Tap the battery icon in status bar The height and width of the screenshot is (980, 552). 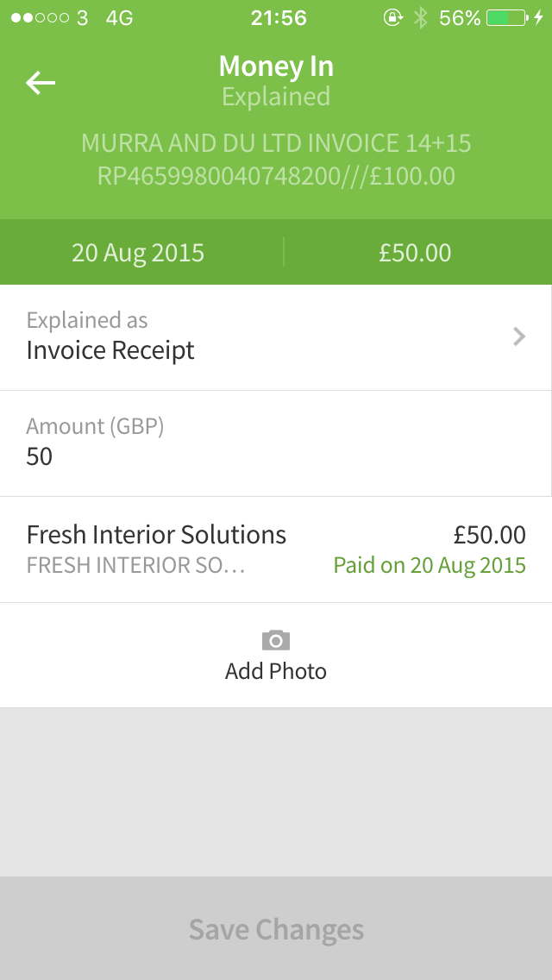point(506,17)
